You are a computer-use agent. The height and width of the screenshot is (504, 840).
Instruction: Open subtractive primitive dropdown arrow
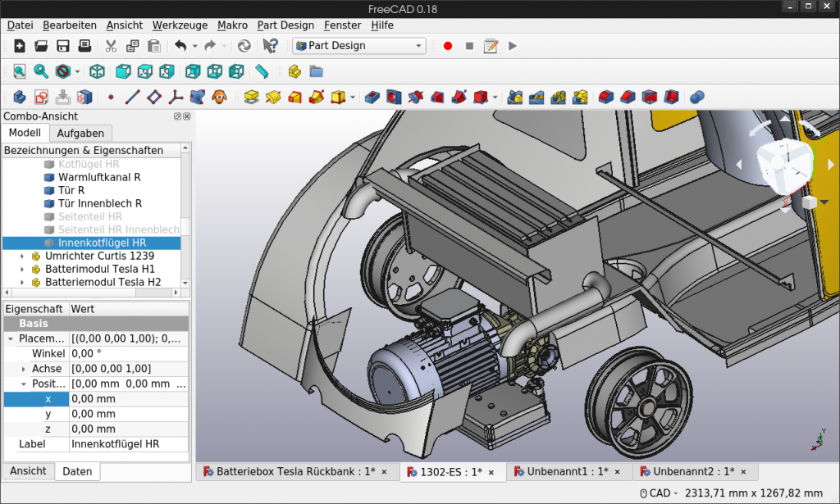click(x=495, y=98)
